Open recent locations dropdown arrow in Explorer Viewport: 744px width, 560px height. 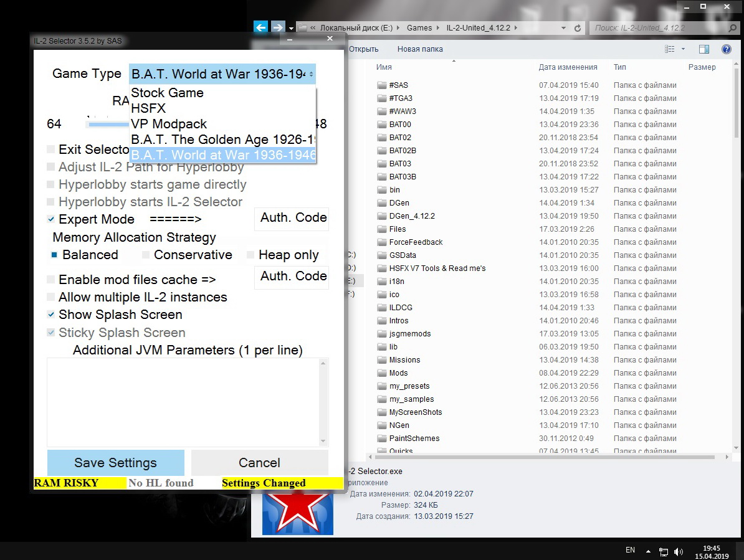point(292,28)
